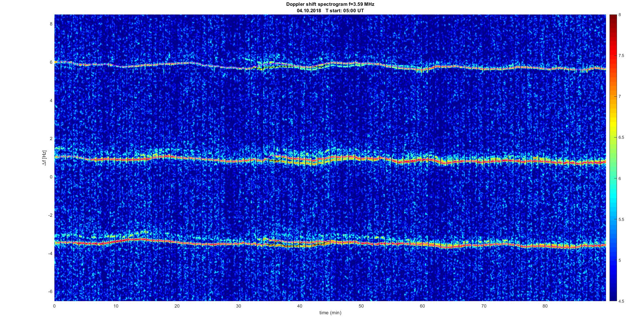Click x-axis tick label '60'
This screenshot has width=644, height=323.
click(x=422, y=306)
